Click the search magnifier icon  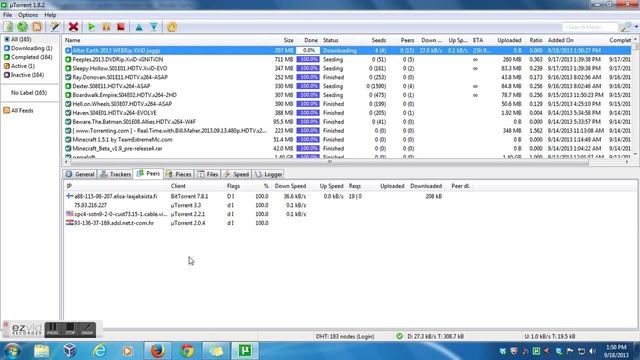point(625,27)
